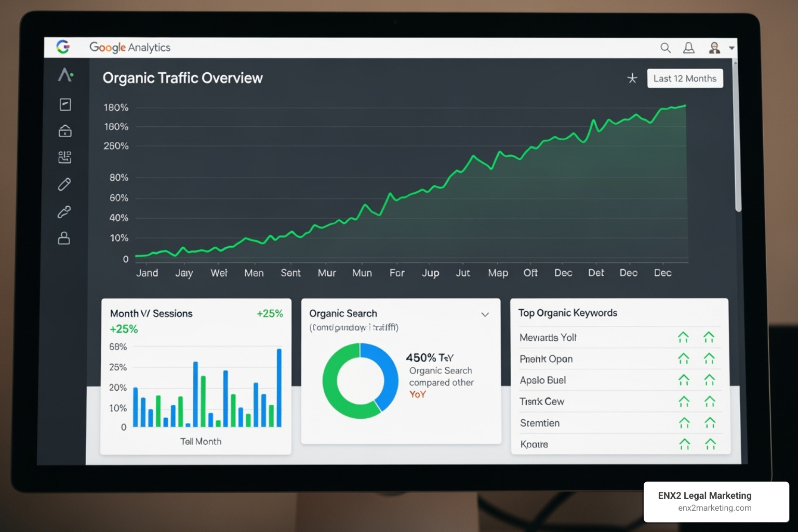Click the search magnifier in the top bar

click(666, 47)
